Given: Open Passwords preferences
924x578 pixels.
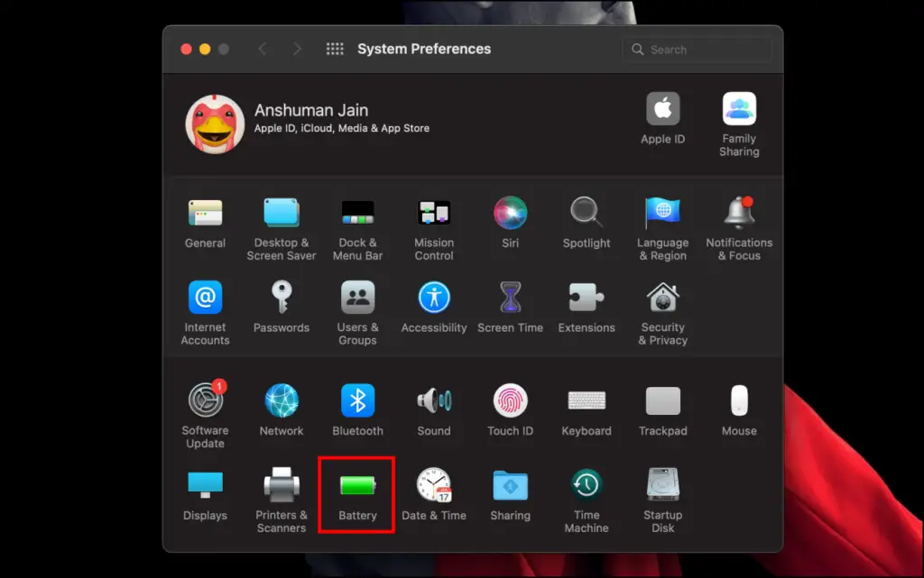Looking at the screenshot, I should pyautogui.click(x=282, y=298).
